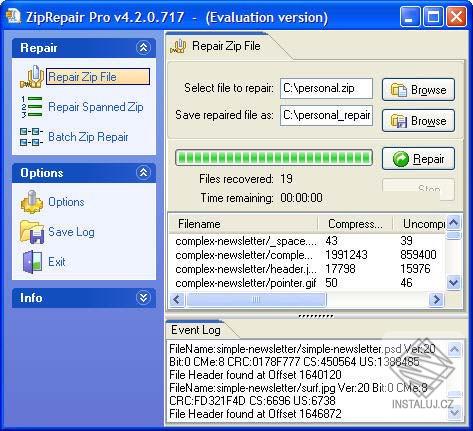The image size is (473, 431).
Task: Click the file list horizontal scrollbar thumb
Action: (256, 299)
